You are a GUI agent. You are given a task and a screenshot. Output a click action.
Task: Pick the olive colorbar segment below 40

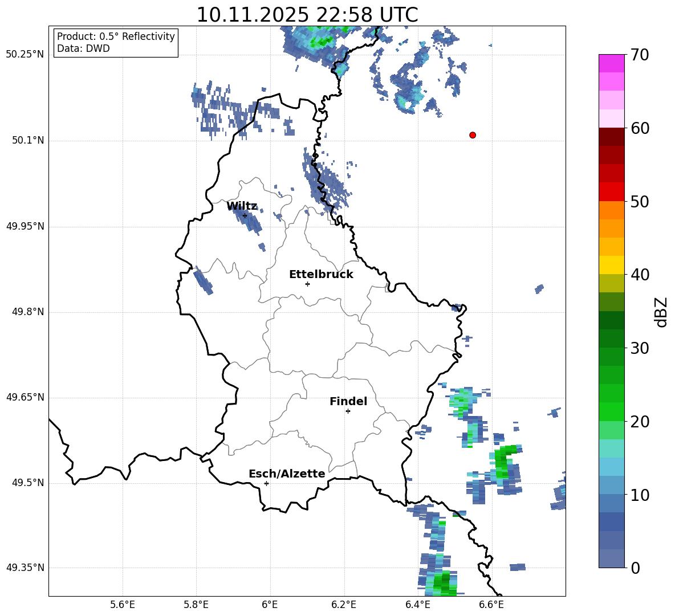611,283
